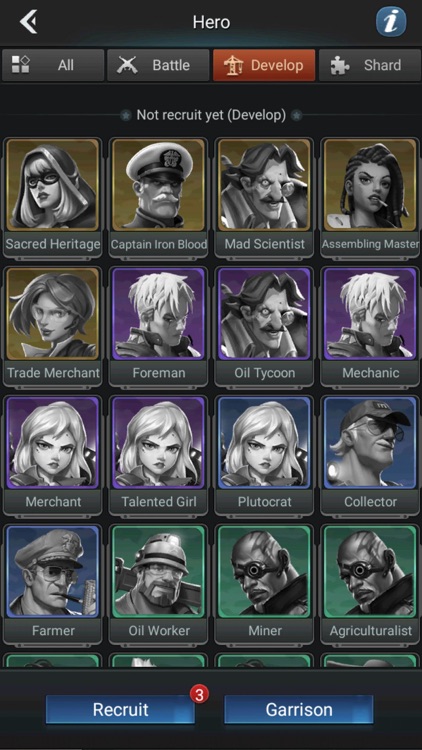Tap the Plutocrat hero thumbnail
422x750 pixels.
click(264, 442)
